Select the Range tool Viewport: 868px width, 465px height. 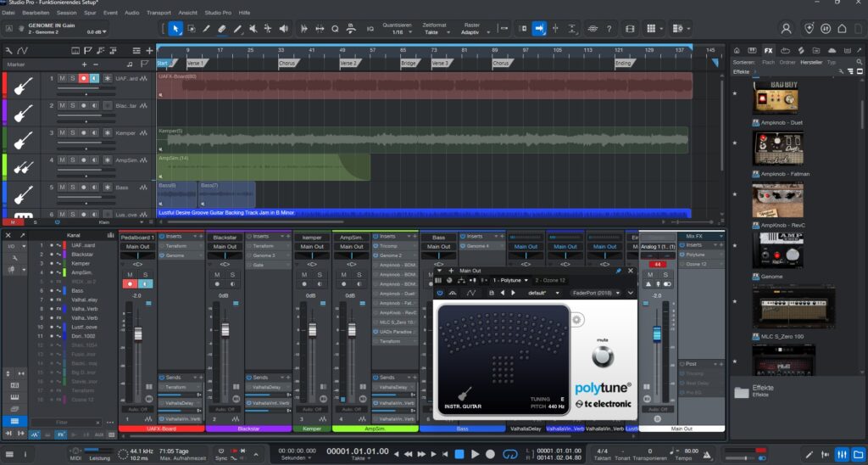(192, 29)
